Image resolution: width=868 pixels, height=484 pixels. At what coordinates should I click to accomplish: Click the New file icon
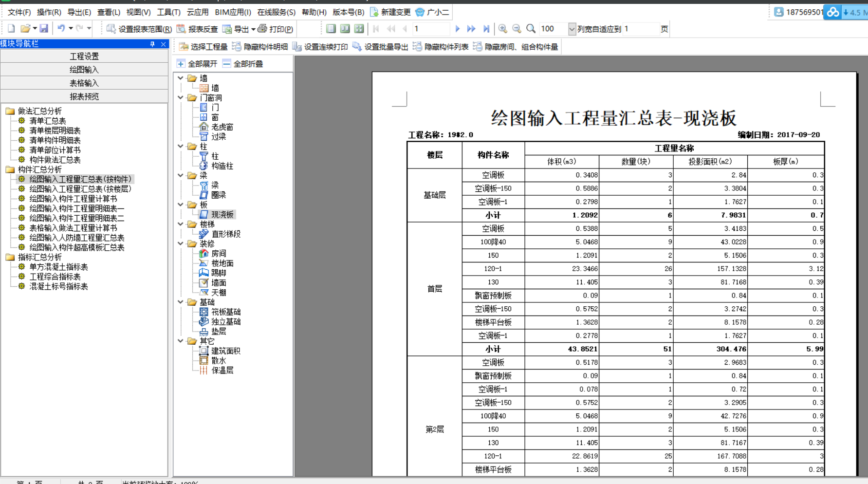(x=11, y=29)
